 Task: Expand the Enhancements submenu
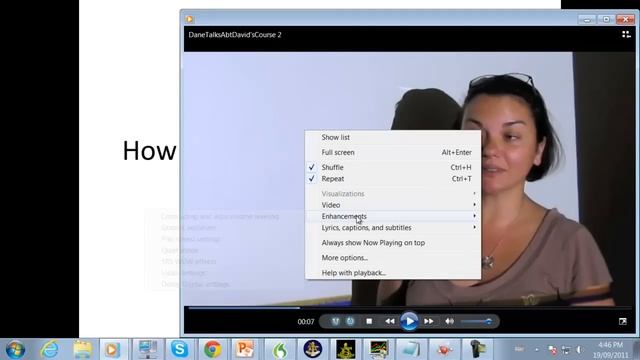click(393, 216)
